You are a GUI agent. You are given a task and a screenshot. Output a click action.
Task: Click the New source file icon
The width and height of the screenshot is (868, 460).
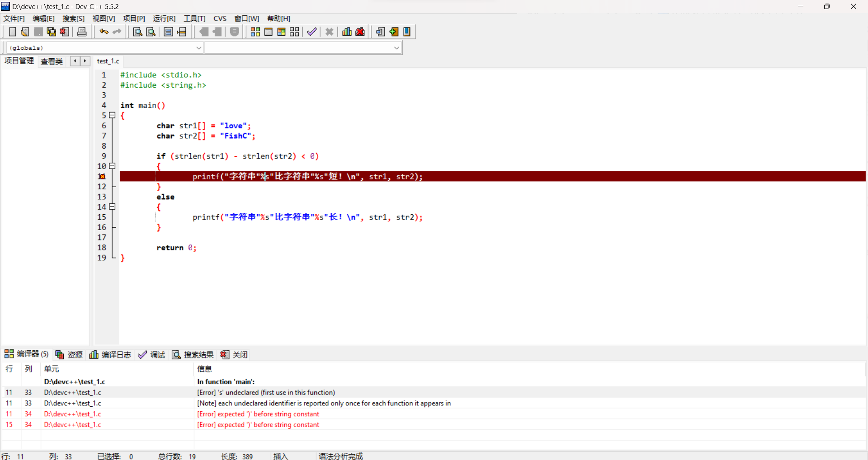tap(12, 32)
